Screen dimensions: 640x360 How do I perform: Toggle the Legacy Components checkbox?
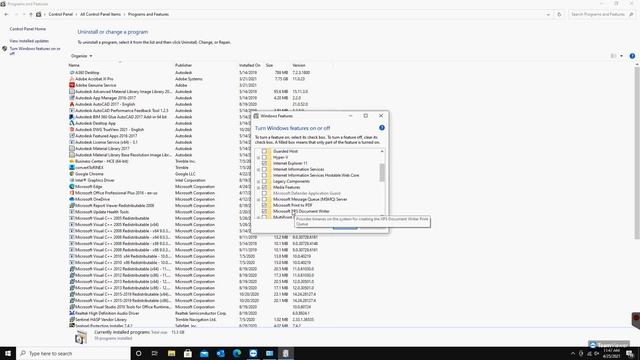point(264,181)
